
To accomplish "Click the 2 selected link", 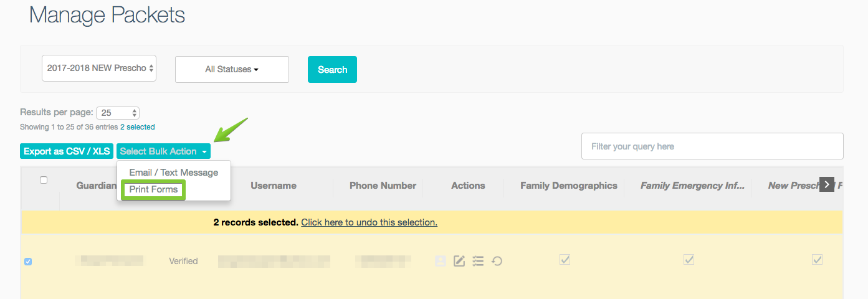I will tap(138, 127).
